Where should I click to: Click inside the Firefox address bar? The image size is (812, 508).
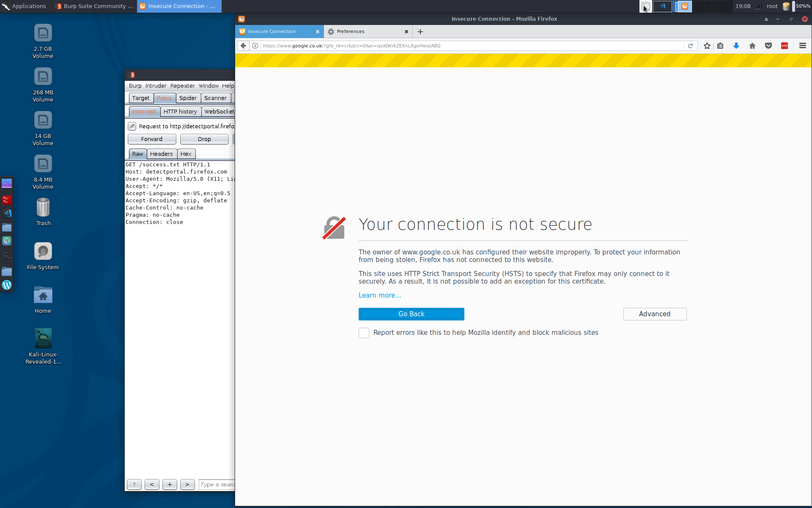click(465, 46)
